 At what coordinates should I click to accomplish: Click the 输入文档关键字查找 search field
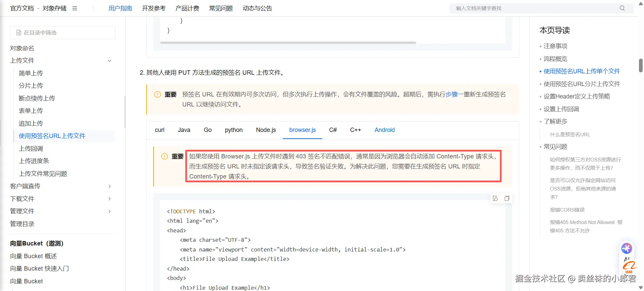(x=542, y=8)
